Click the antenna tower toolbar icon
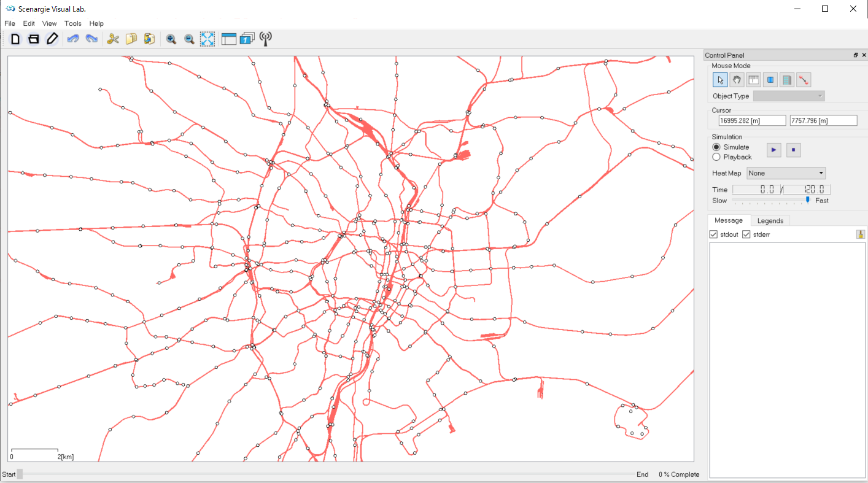 coord(265,39)
